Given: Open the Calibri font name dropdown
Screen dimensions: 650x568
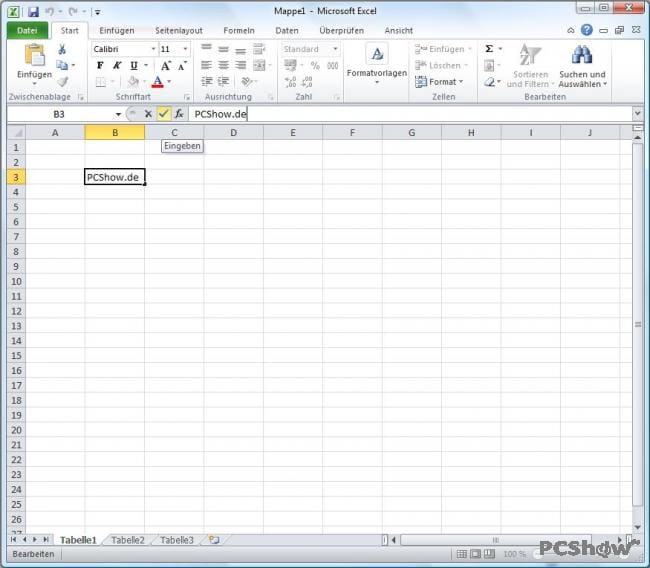Looking at the screenshot, I should 153,49.
